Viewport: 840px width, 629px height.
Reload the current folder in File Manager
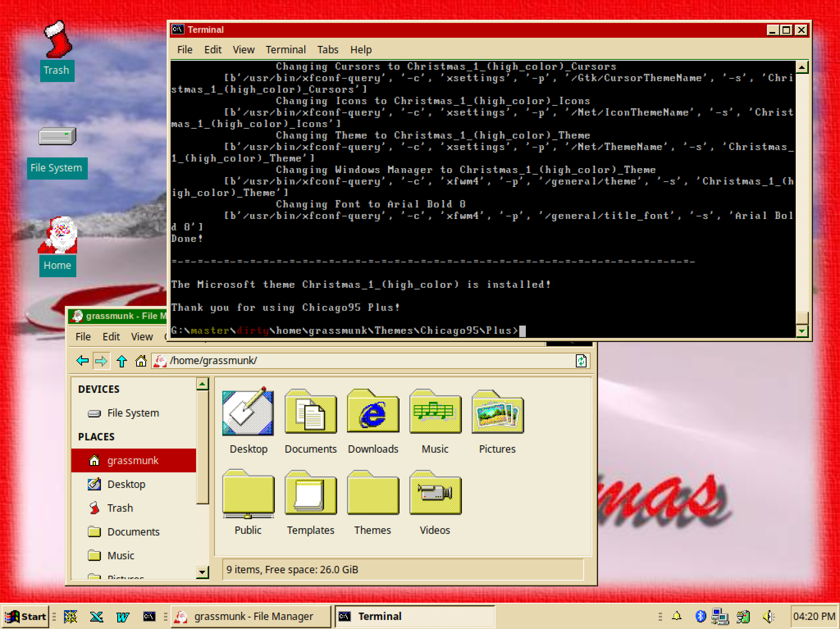[581, 361]
